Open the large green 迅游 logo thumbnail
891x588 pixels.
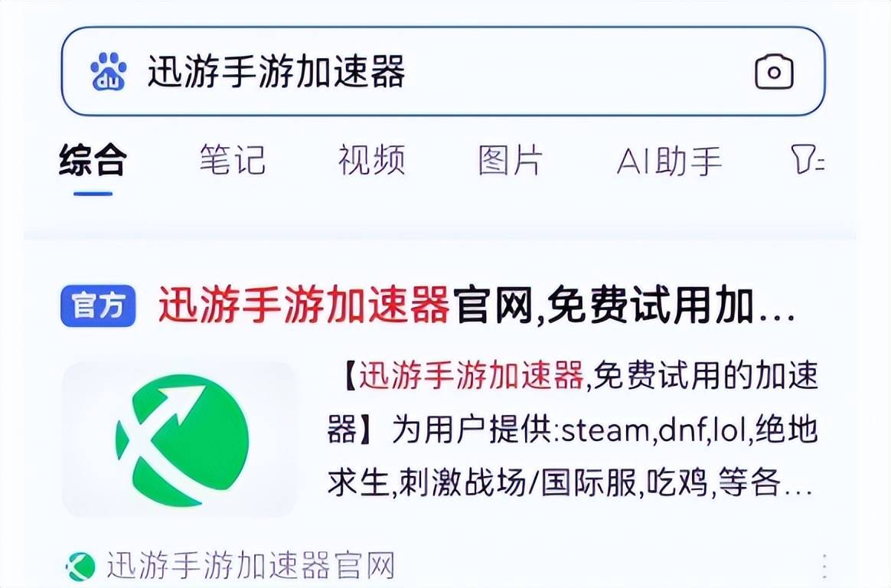[x=179, y=439]
